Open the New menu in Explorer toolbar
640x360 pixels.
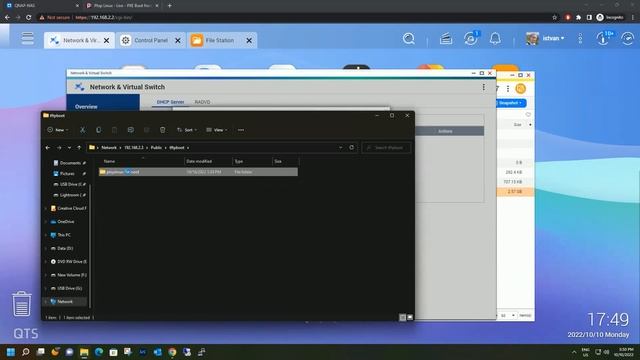click(x=58, y=130)
